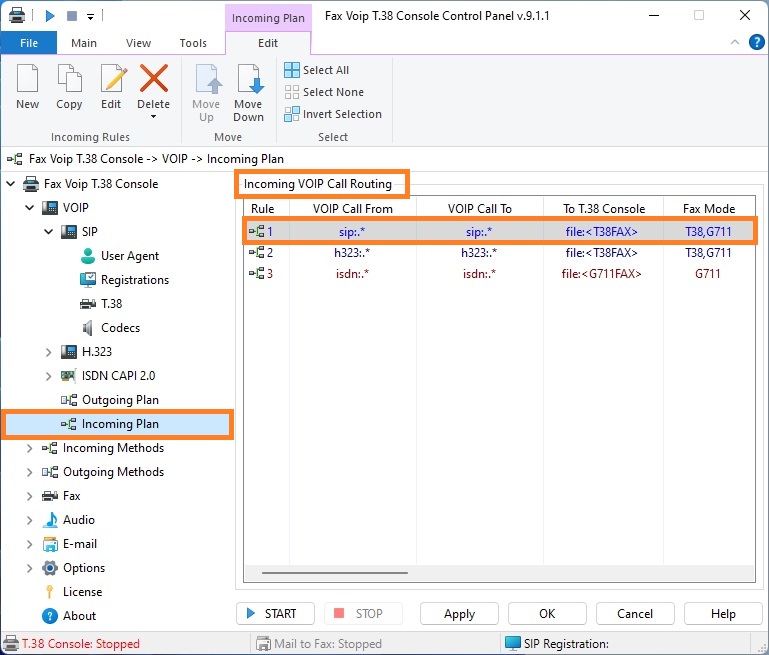Click the Options gear icon in tree
769x655 pixels.
(x=50, y=568)
